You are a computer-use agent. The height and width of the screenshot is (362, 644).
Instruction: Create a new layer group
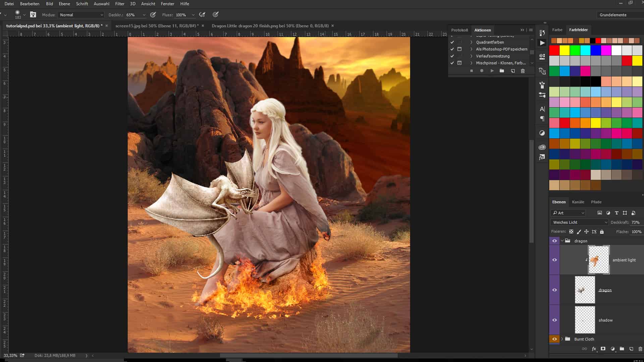pyautogui.click(x=622, y=349)
